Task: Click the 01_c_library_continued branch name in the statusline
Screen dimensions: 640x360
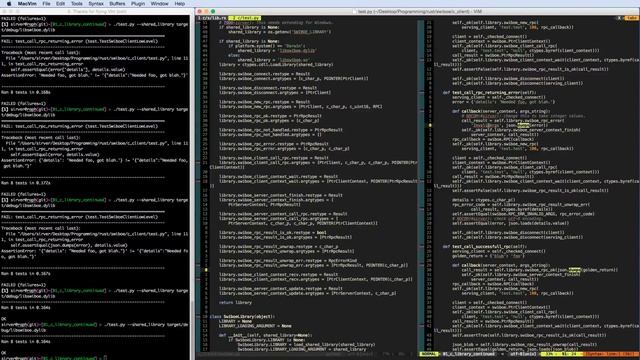Action: click(469, 354)
